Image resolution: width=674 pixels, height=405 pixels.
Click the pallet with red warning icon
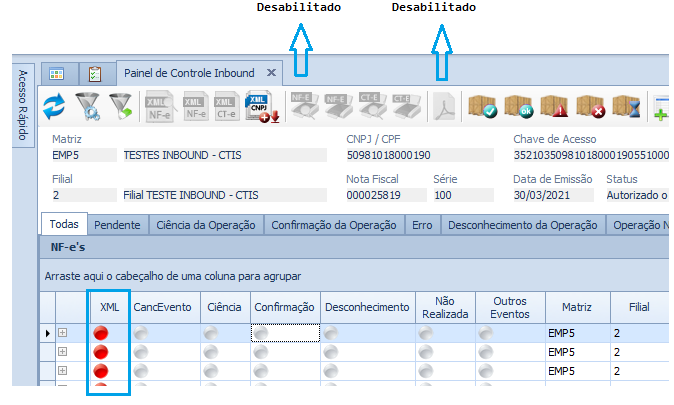pyautogui.click(x=555, y=106)
